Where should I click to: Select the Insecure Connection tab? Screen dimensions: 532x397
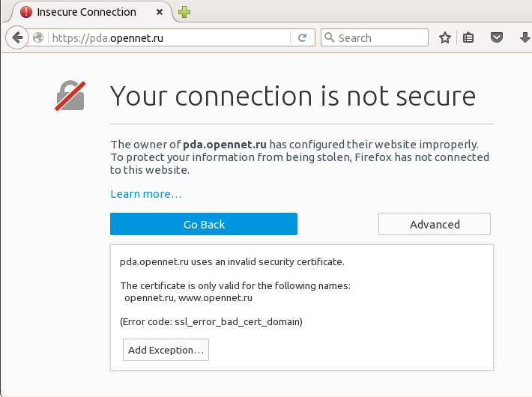pyautogui.click(x=87, y=12)
